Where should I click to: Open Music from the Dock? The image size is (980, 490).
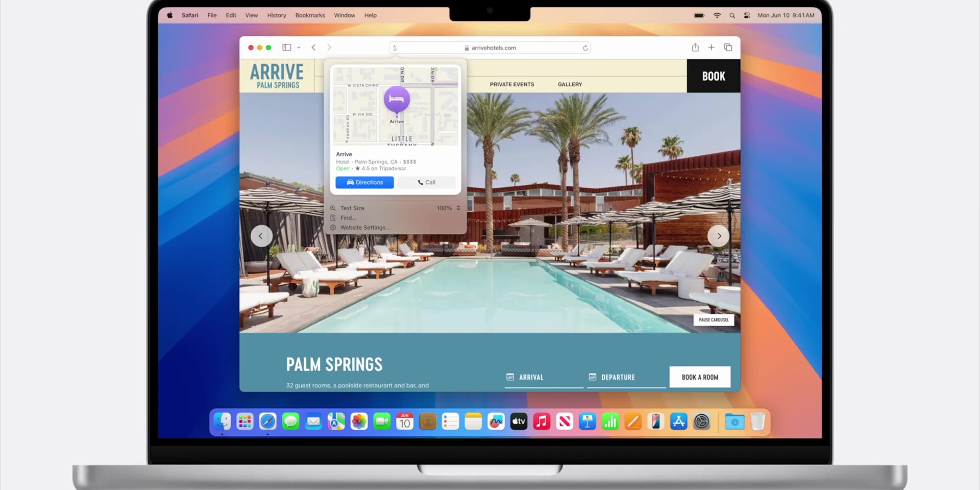[x=542, y=422]
